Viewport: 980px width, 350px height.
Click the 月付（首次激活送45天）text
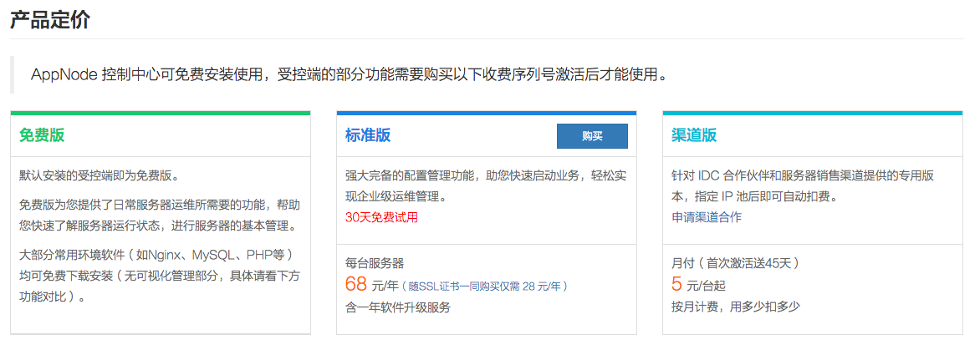pos(736,263)
